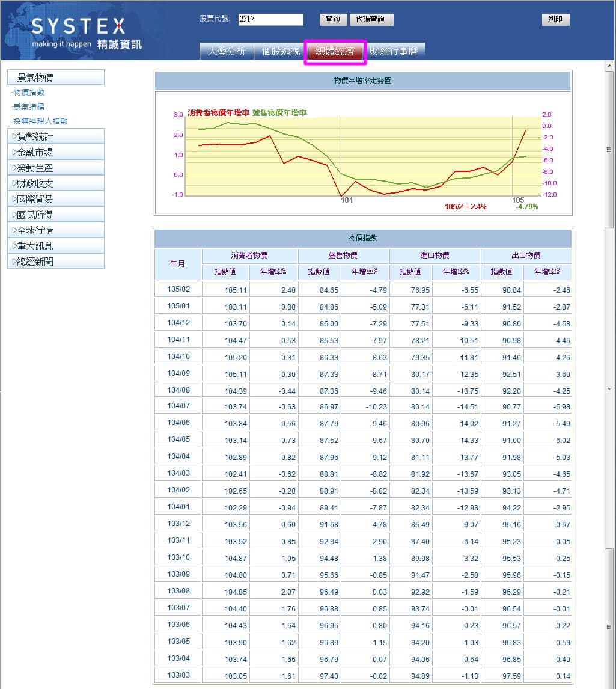Expand the 金融市場 section
The image size is (616, 689).
[x=56, y=152]
